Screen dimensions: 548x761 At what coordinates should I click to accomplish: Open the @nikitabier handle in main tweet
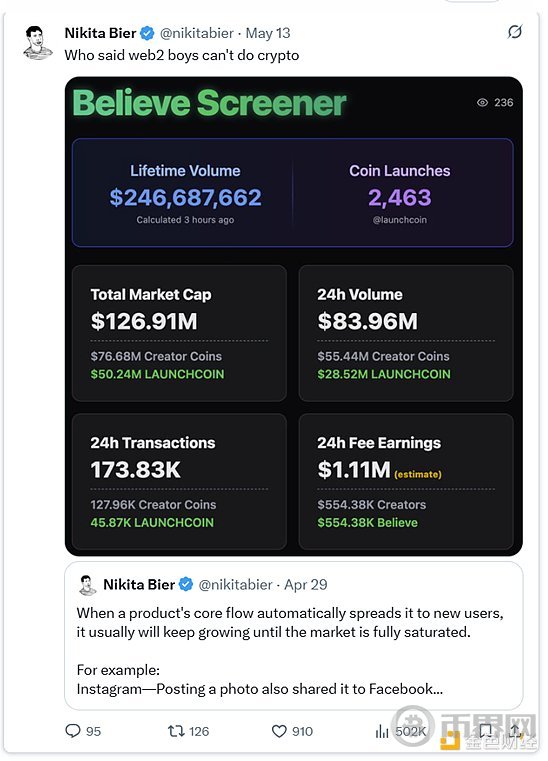pyautogui.click(x=197, y=33)
